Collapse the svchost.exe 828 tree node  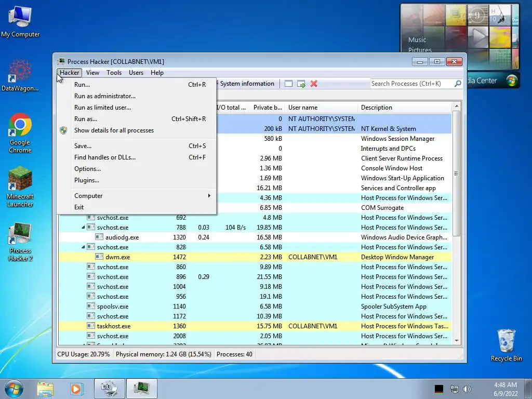point(83,247)
